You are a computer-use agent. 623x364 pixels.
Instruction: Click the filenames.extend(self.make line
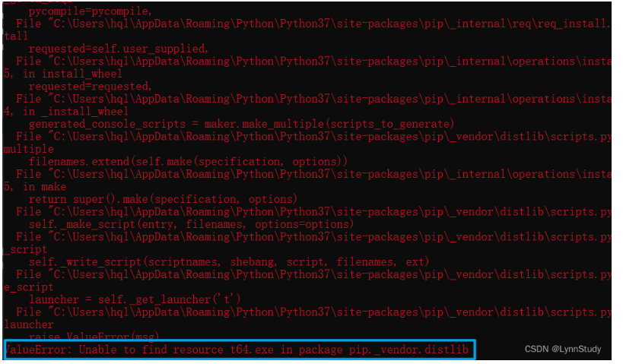coord(188,162)
